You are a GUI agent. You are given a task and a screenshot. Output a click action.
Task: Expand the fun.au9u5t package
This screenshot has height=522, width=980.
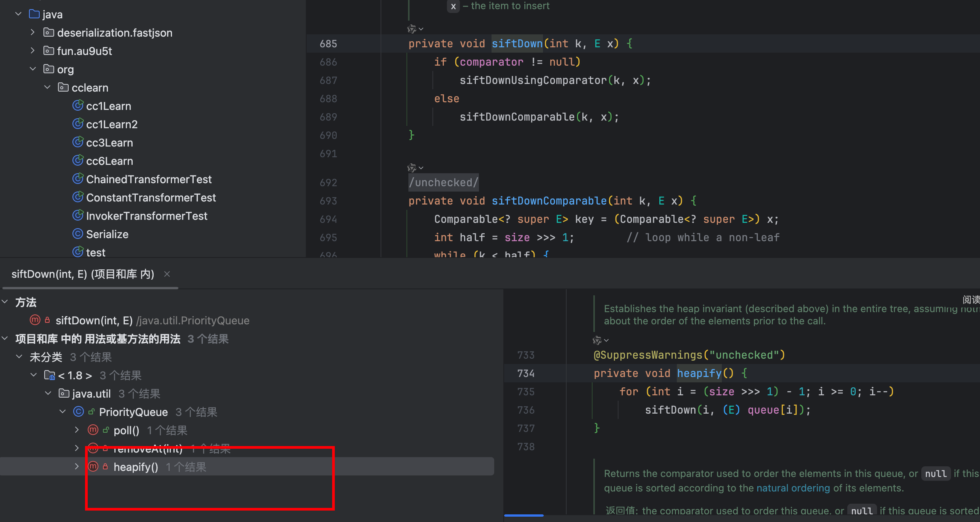33,50
